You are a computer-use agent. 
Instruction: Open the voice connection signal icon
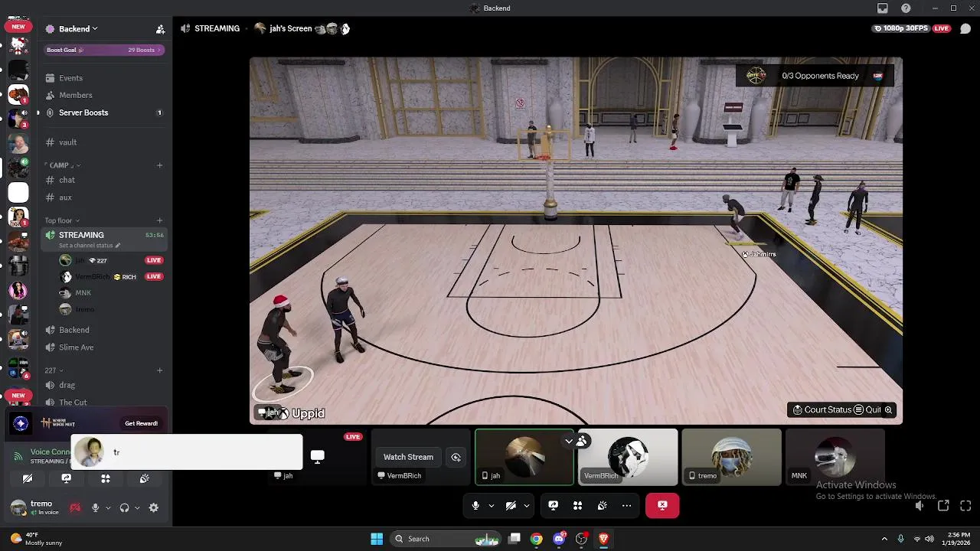click(x=18, y=457)
